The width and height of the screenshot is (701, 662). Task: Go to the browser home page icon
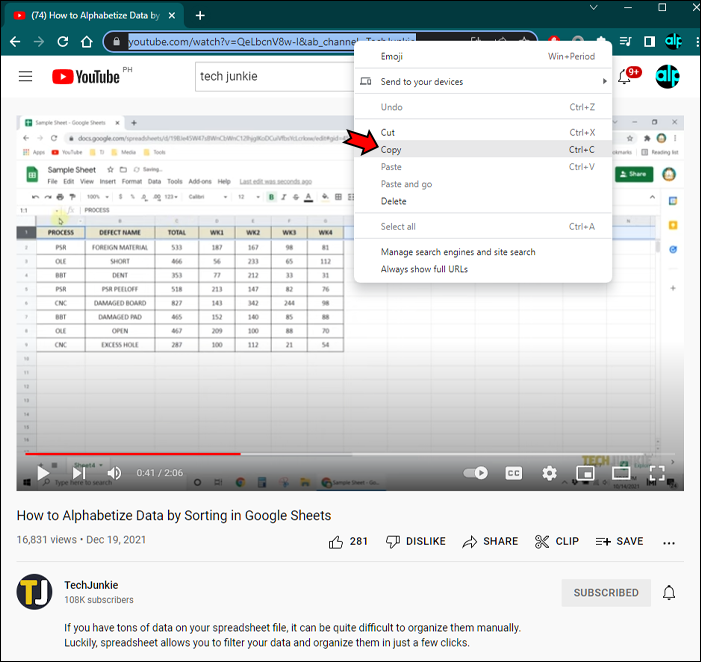[x=87, y=42]
